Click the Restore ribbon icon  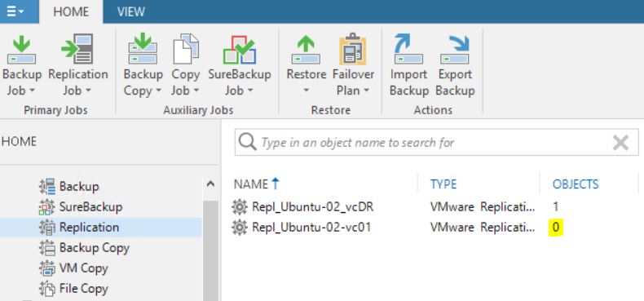tap(306, 49)
